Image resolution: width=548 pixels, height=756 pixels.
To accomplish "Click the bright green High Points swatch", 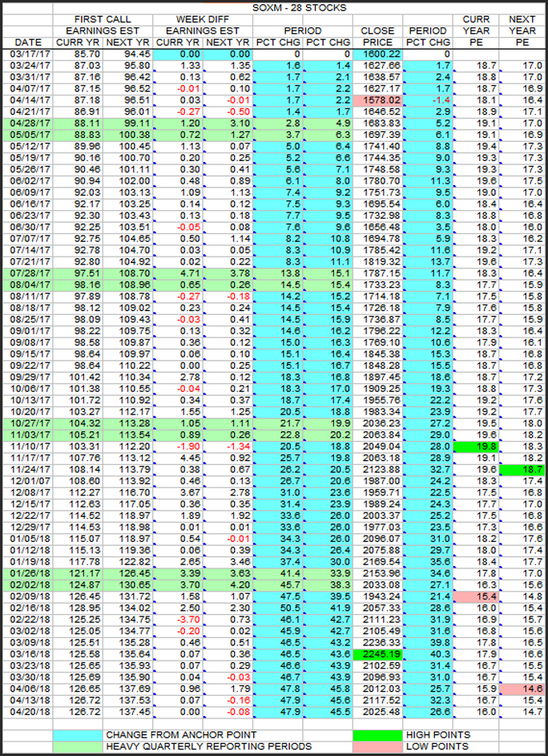I will (377, 734).
